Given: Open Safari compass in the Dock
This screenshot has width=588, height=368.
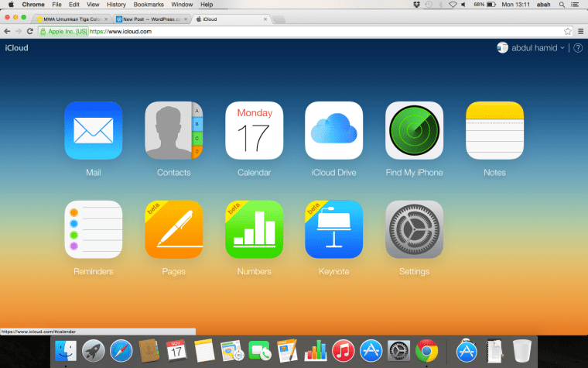Looking at the screenshot, I should (121, 351).
